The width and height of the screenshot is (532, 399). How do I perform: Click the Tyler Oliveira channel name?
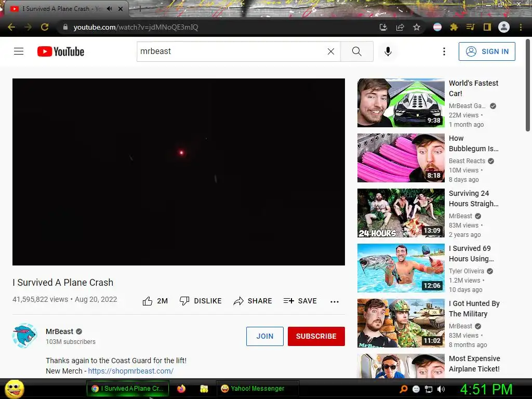[466, 271]
